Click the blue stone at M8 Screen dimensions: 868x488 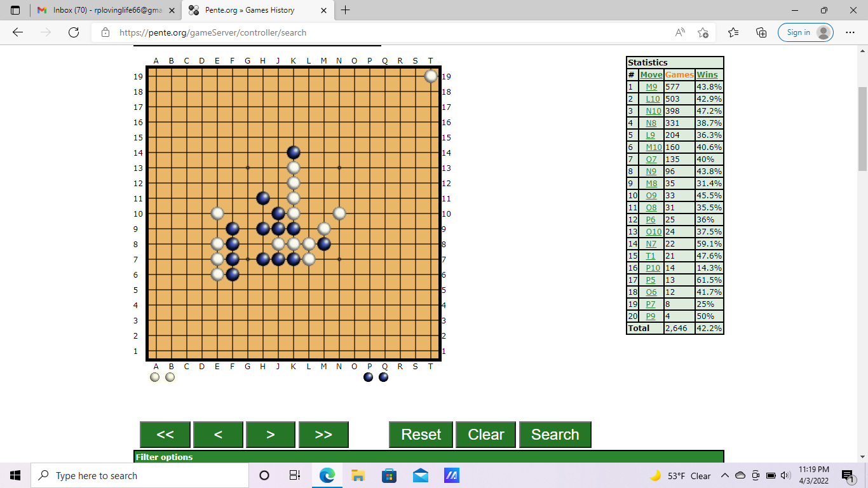(x=324, y=244)
